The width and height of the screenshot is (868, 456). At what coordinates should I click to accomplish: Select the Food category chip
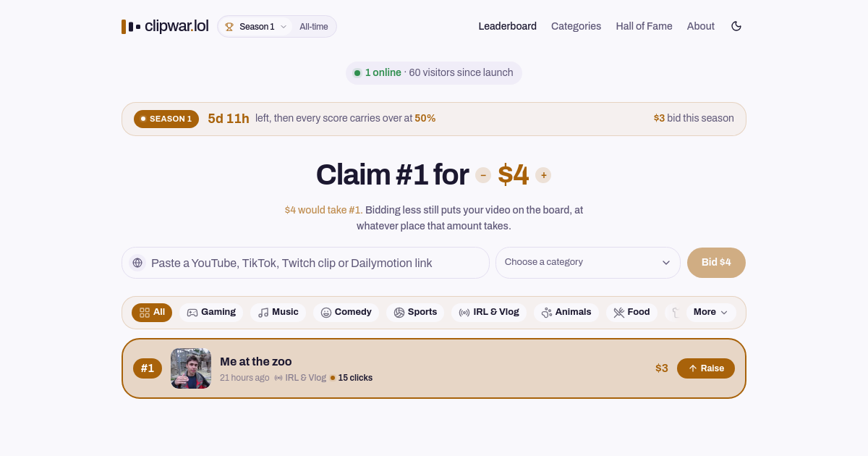[631, 312]
